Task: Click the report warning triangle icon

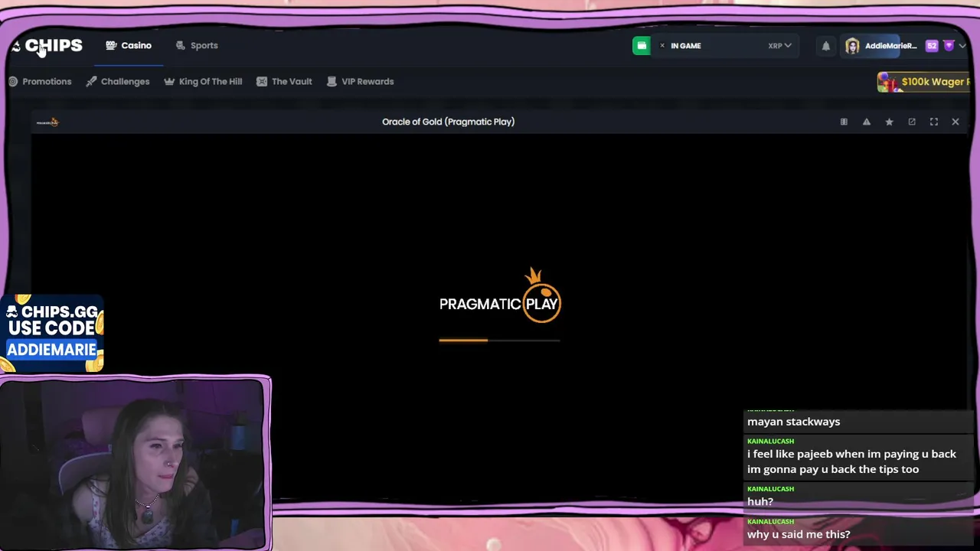Action: [x=867, y=122]
